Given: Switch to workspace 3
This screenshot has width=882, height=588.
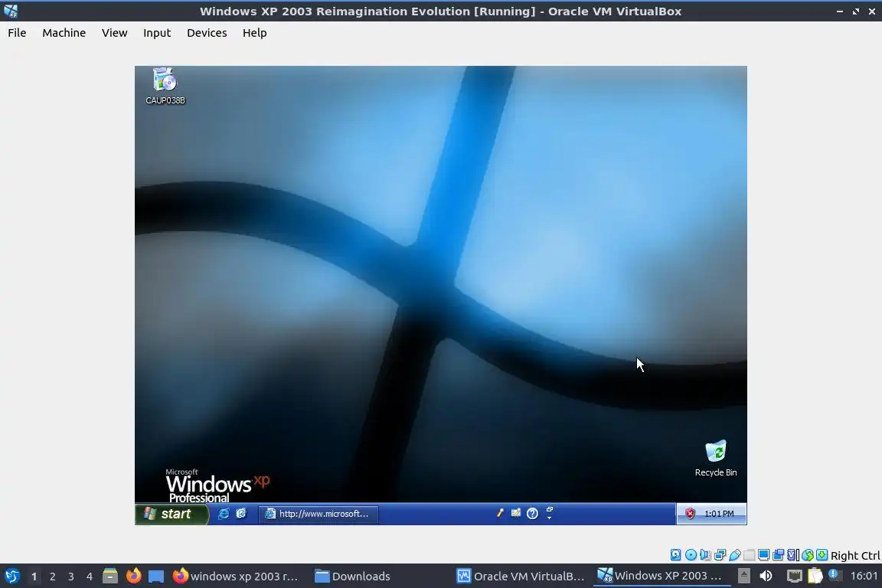Looking at the screenshot, I should (71, 577).
